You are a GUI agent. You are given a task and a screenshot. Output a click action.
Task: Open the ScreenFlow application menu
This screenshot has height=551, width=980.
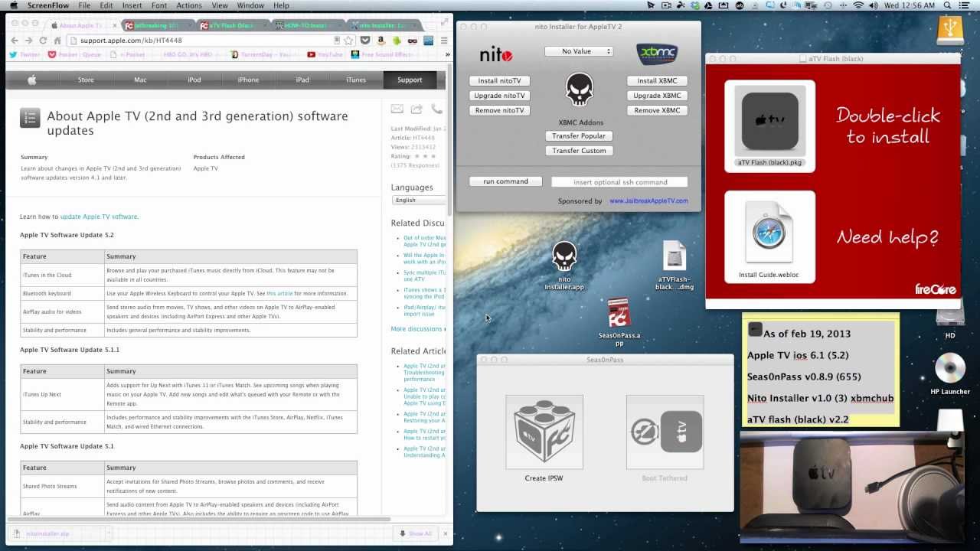[x=48, y=5]
